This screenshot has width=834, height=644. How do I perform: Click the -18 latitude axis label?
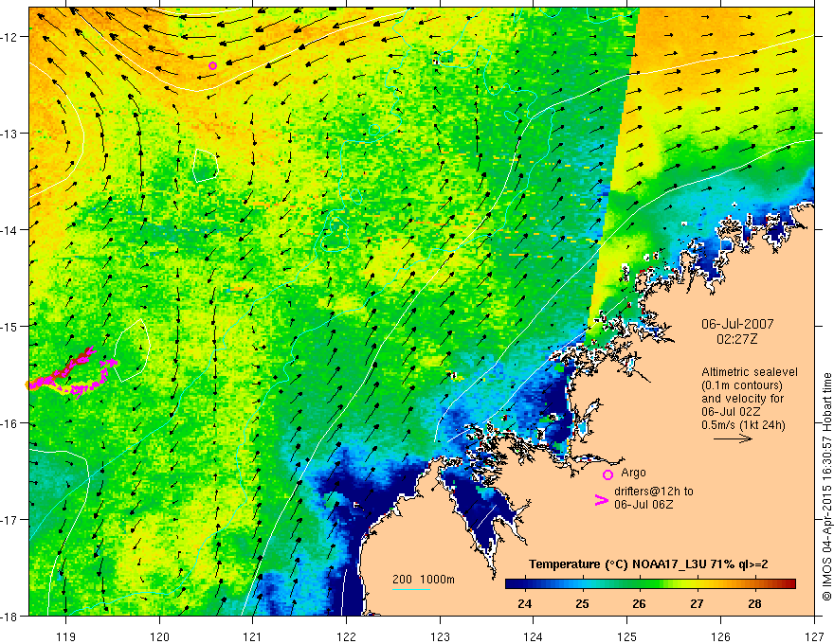9,616
